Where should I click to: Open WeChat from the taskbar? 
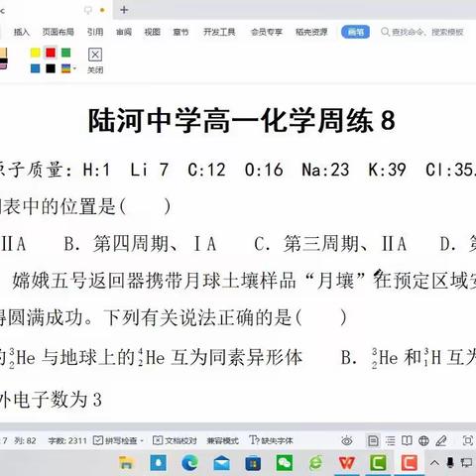click(x=285, y=463)
